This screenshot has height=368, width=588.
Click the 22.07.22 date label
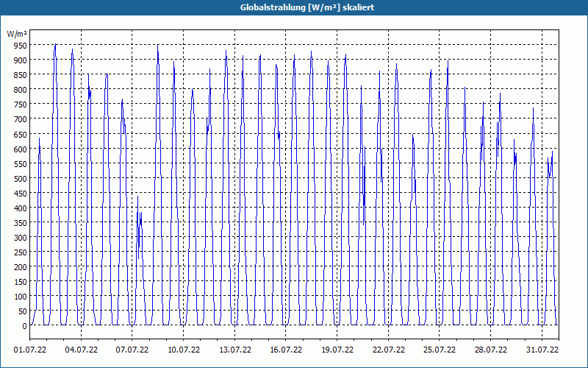[389, 350]
